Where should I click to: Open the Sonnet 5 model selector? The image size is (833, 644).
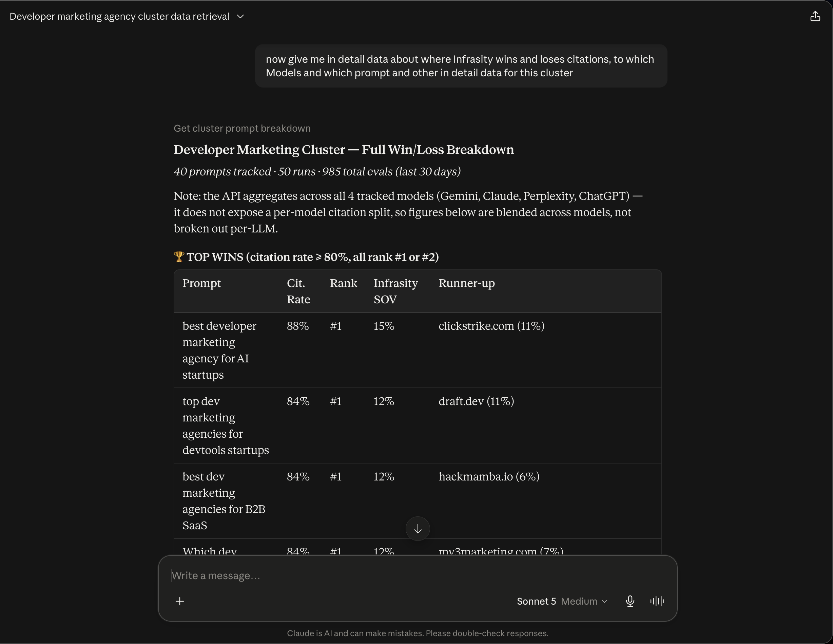[562, 601]
